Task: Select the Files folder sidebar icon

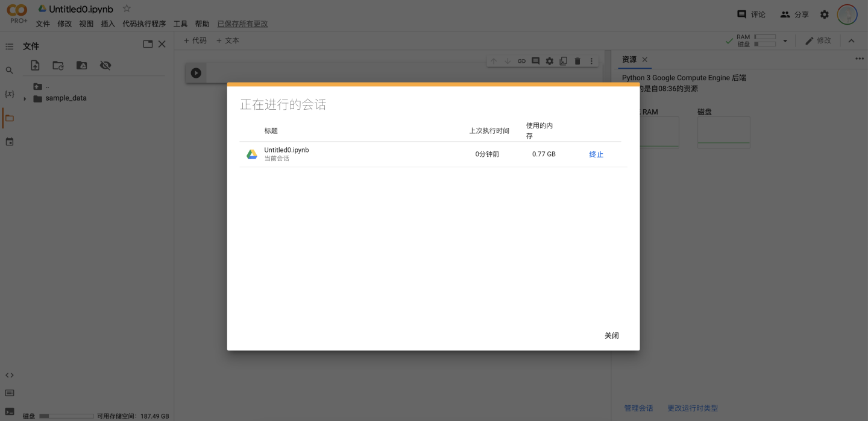Action: click(x=9, y=118)
